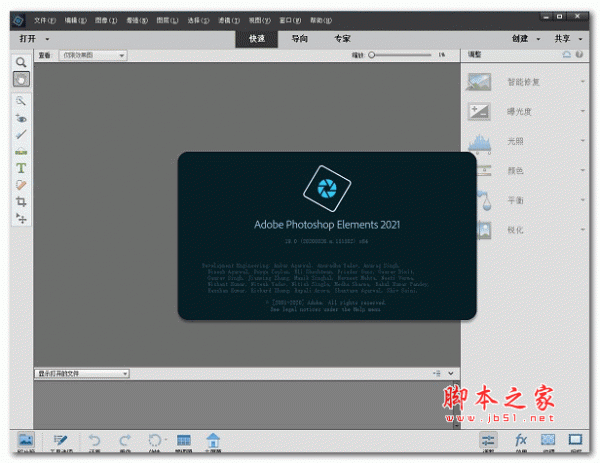Open the small arrow beside Rotate icon

pos(166,440)
